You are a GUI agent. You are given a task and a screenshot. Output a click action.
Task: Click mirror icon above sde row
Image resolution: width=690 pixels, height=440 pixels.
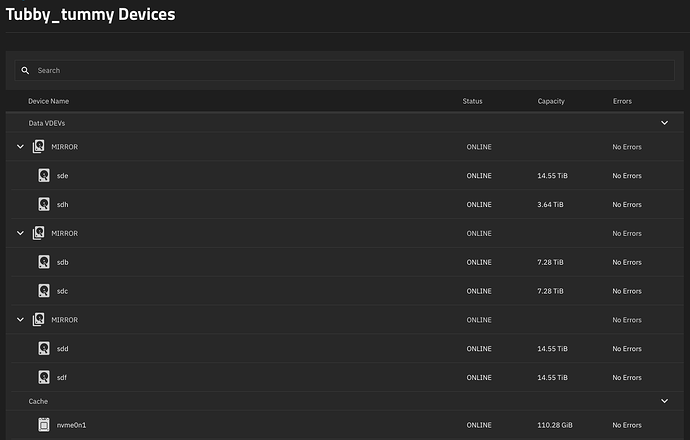(39, 147)
